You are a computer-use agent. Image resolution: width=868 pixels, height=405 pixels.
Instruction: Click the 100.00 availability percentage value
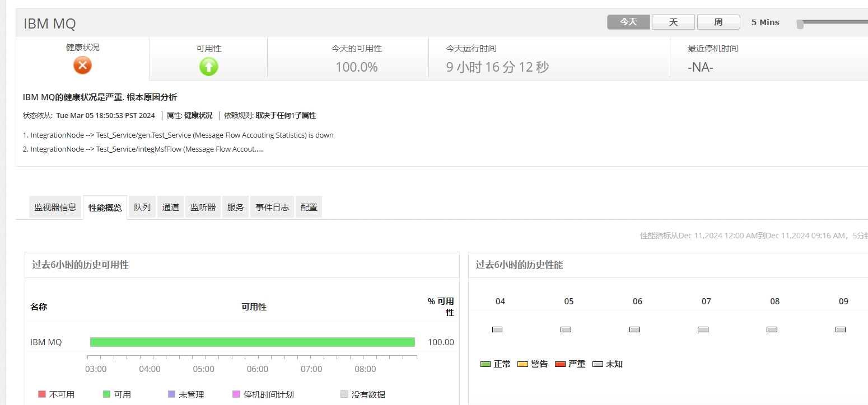[441, 342]
